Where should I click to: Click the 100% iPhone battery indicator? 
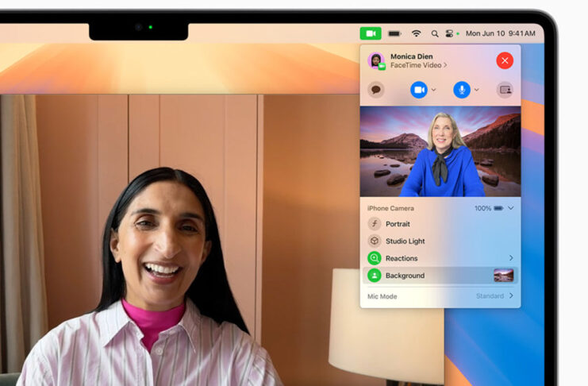(x=489, y=208)
